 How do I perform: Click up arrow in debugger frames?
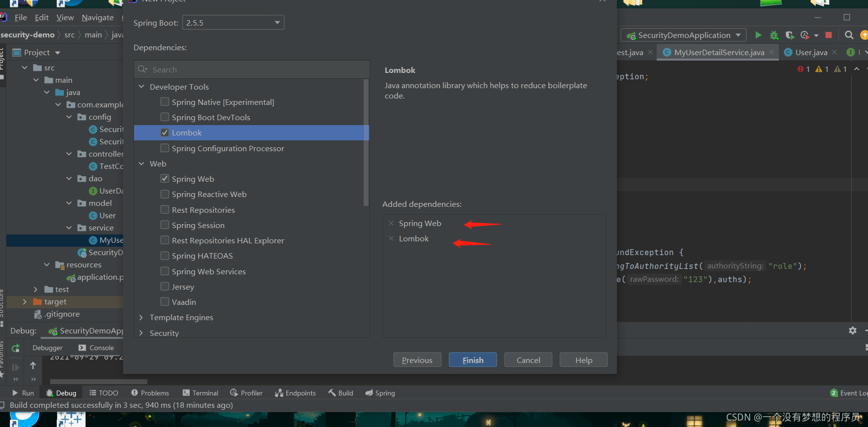[33, 365]
